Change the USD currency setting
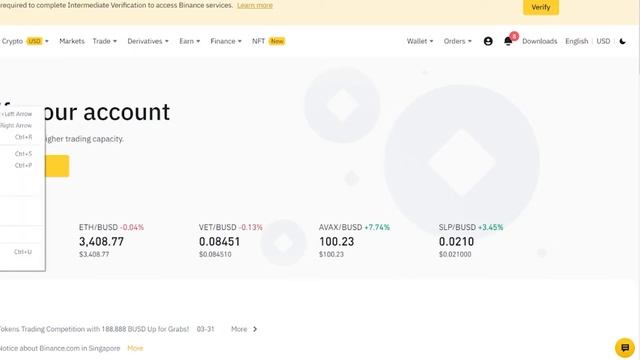640x360 pixels. pos(603,41)
